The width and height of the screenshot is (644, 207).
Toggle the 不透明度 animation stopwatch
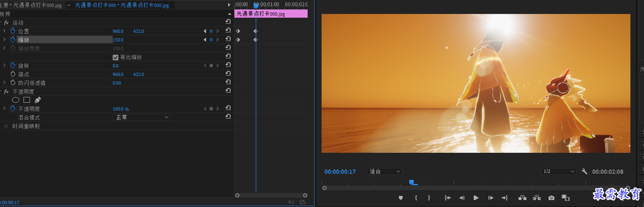click(x=13, y=109)
